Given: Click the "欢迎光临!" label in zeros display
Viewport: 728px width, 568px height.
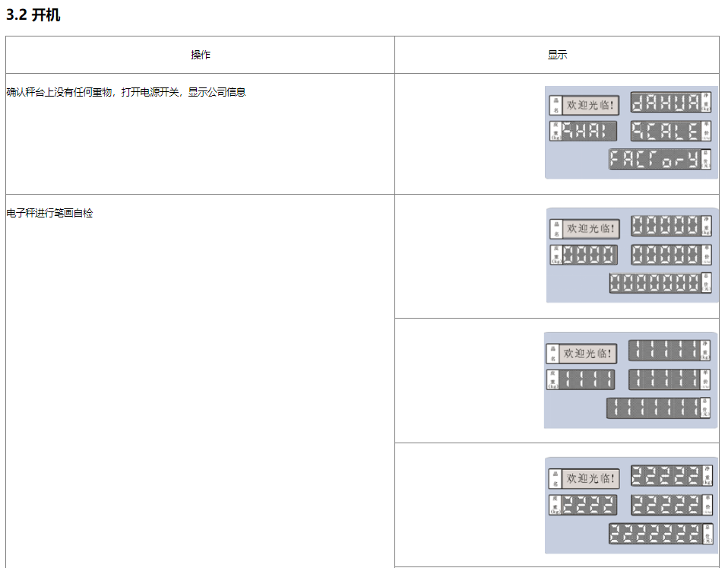Looking at the screenshot, I should (592, 229).
